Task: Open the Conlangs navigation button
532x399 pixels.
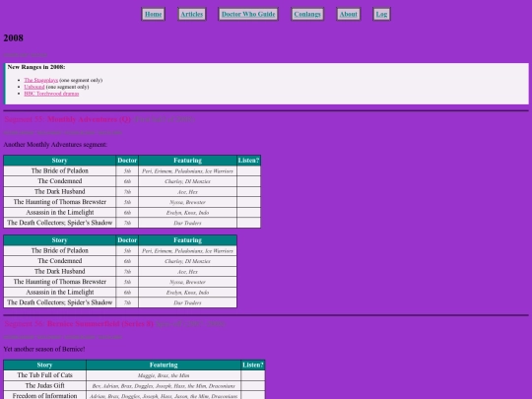Action: click(307, 14)
